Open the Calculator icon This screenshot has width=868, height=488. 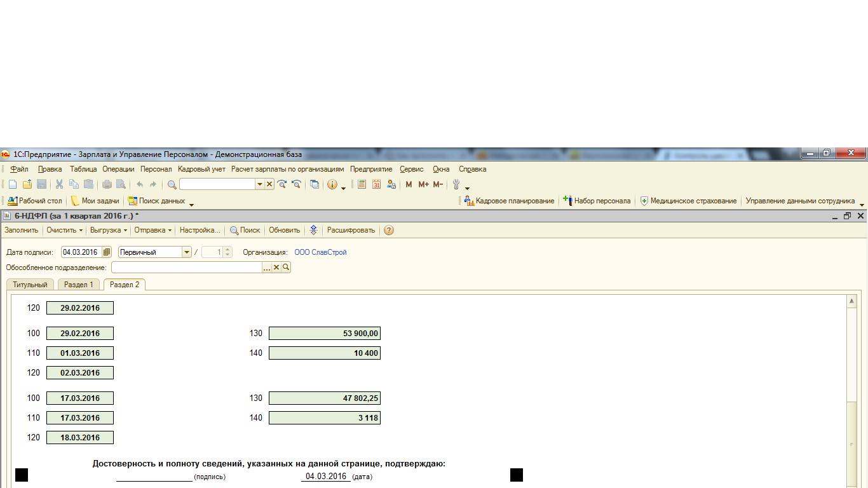click(362, 184)
